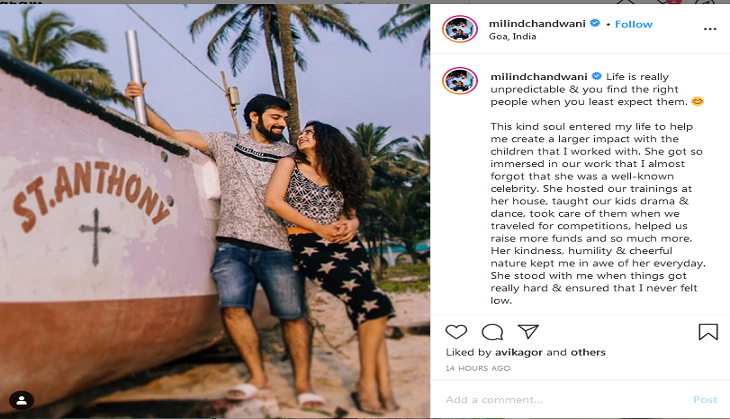
Task: Open milindchandwani profile picture in header
Action: (460, 29)
